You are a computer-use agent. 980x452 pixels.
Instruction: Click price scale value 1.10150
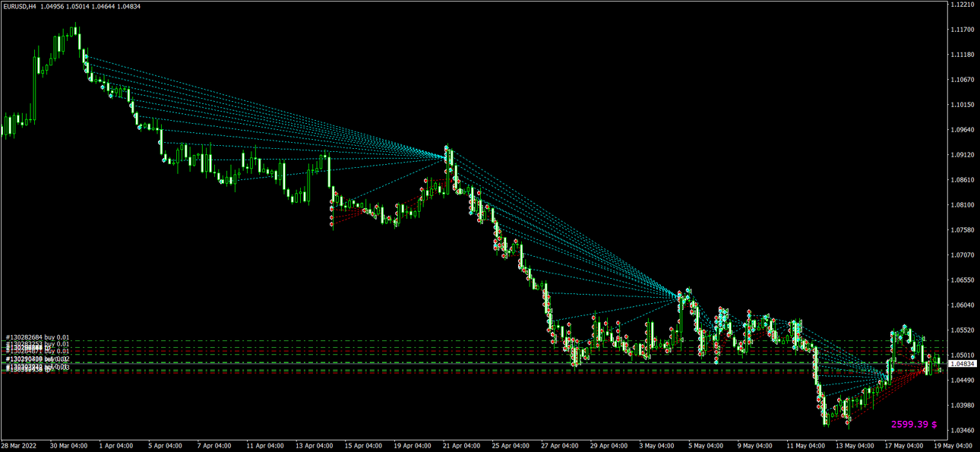(x=962, y=105)
